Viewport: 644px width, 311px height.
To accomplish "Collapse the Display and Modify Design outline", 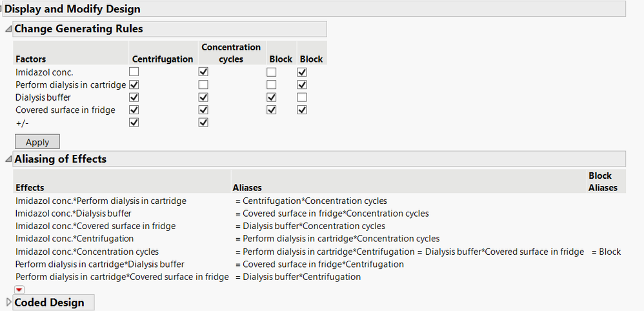I will pos(2,9).
